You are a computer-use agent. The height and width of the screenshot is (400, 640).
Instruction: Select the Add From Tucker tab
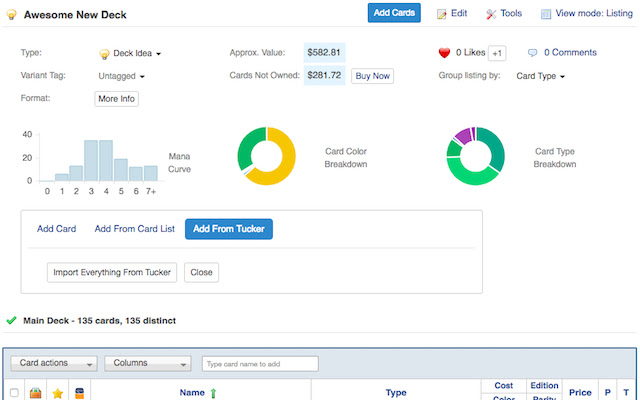pyautogui.click(x=229, y=229)
